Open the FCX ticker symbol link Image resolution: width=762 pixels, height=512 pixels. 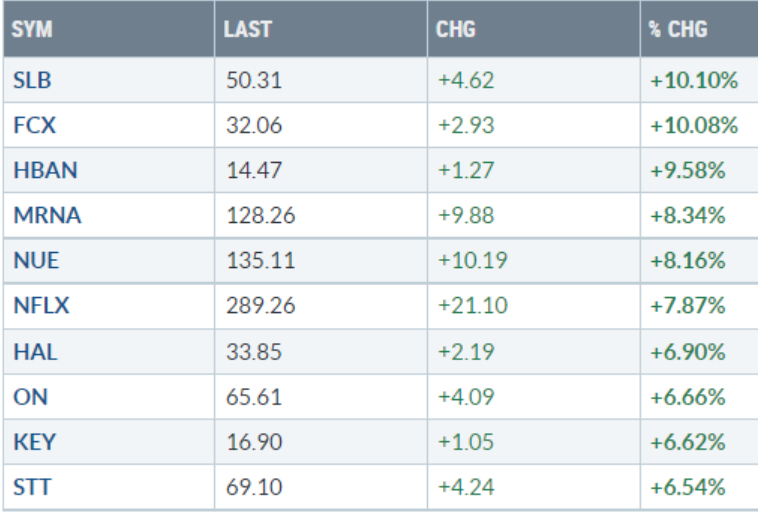pos(34,126)
